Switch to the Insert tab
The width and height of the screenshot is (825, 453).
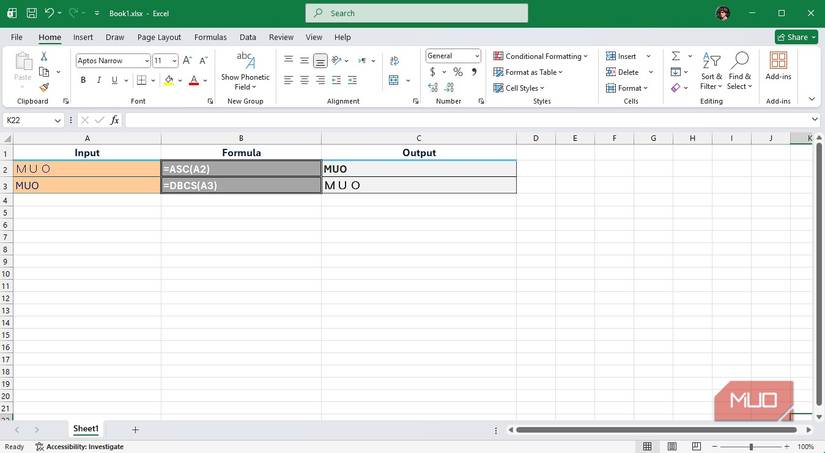tap(83, 37)
